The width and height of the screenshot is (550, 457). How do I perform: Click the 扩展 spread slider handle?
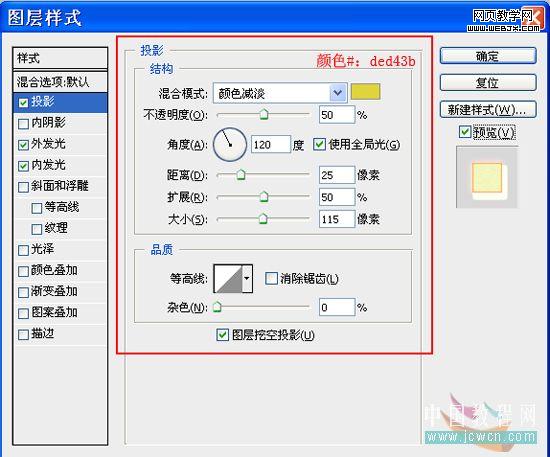click(264, 196)
